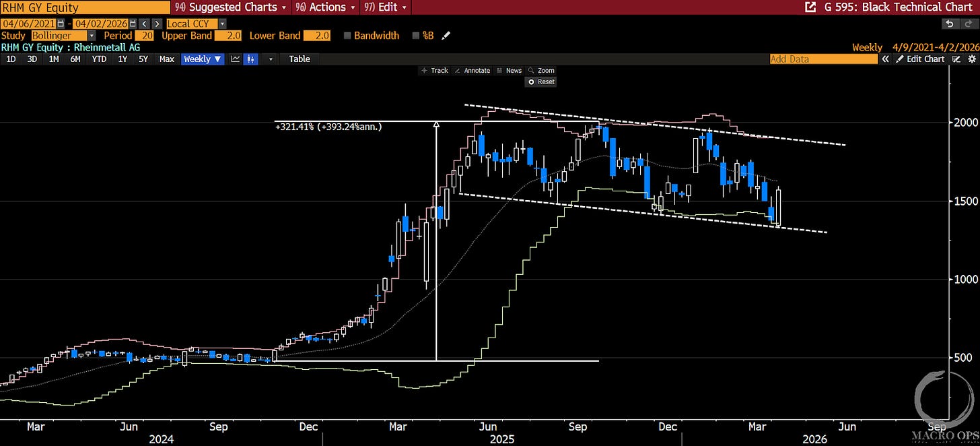This screenshot has width=980, height=446.
Task: Select the 6M range tab
Action: pyautogui.click(x=75, y=59)
